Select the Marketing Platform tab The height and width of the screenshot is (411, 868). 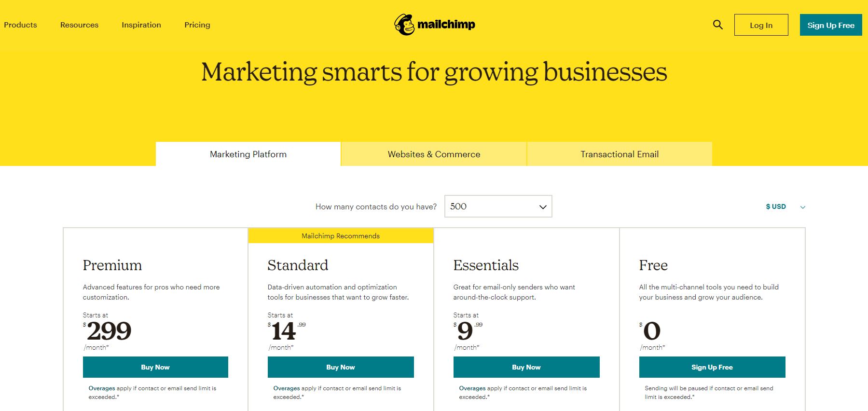point(248,154)
